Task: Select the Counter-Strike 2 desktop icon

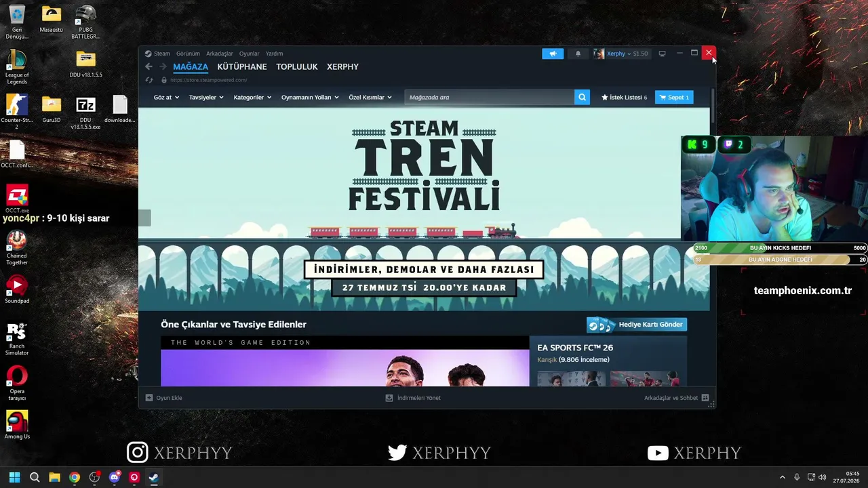Action: pos(17,113)
